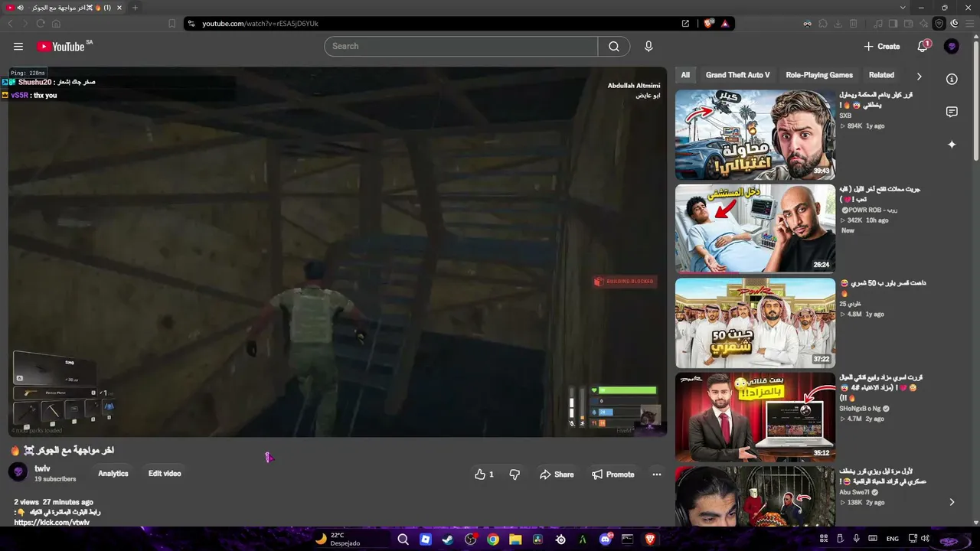
Task: Open YouTube notifications bell
Action: tap(923, 47)
